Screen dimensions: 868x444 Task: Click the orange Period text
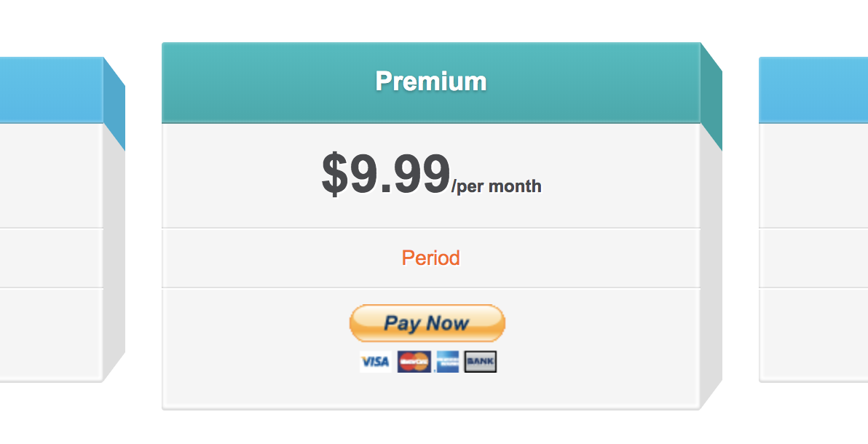pos(431,258)
